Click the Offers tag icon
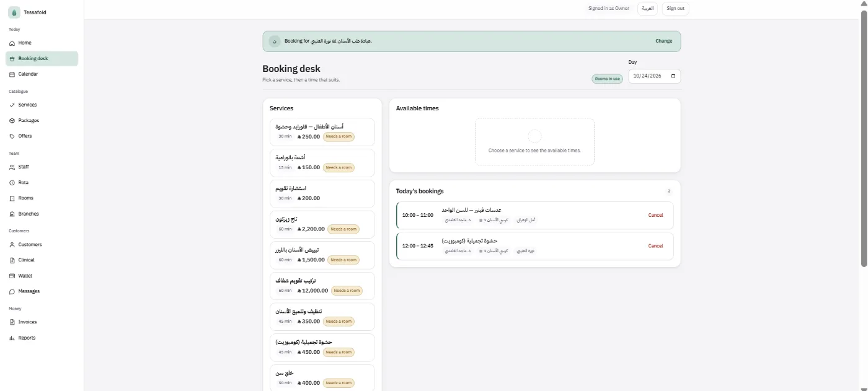Screen dimensions: 868x391 [x=12, y=136]
